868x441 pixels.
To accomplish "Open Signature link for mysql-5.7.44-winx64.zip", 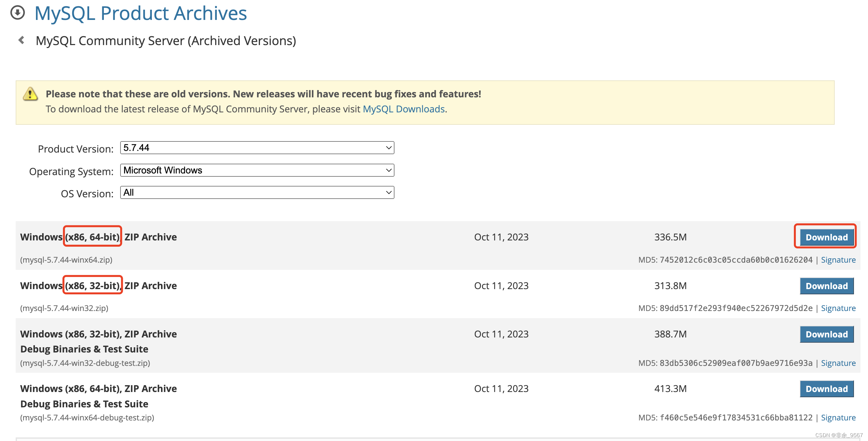I will (x=838, y=260).
